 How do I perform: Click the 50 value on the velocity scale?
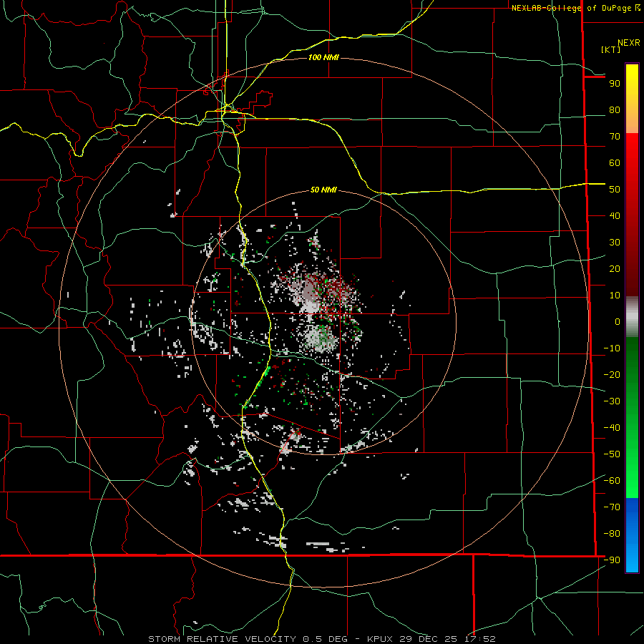click(615, 190)
